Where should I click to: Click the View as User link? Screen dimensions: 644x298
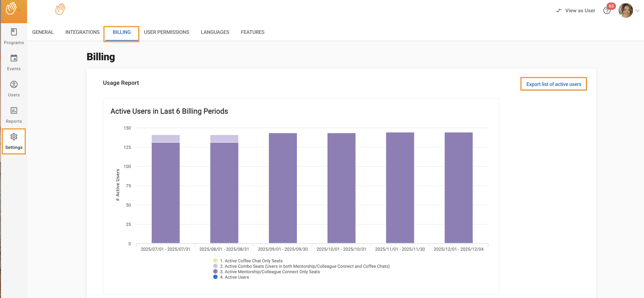tap(580, 10)
